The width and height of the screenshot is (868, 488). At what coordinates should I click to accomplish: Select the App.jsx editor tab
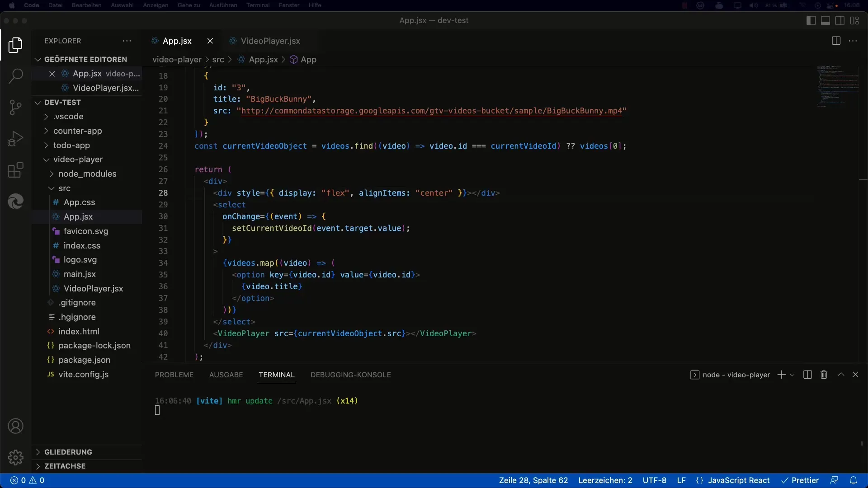tap(177, 41)
